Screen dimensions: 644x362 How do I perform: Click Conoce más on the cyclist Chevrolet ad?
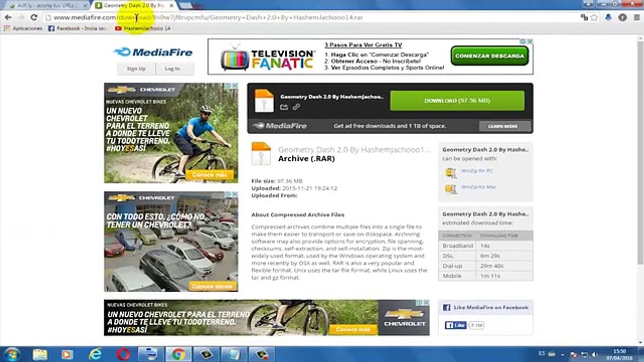click(210, 175)
